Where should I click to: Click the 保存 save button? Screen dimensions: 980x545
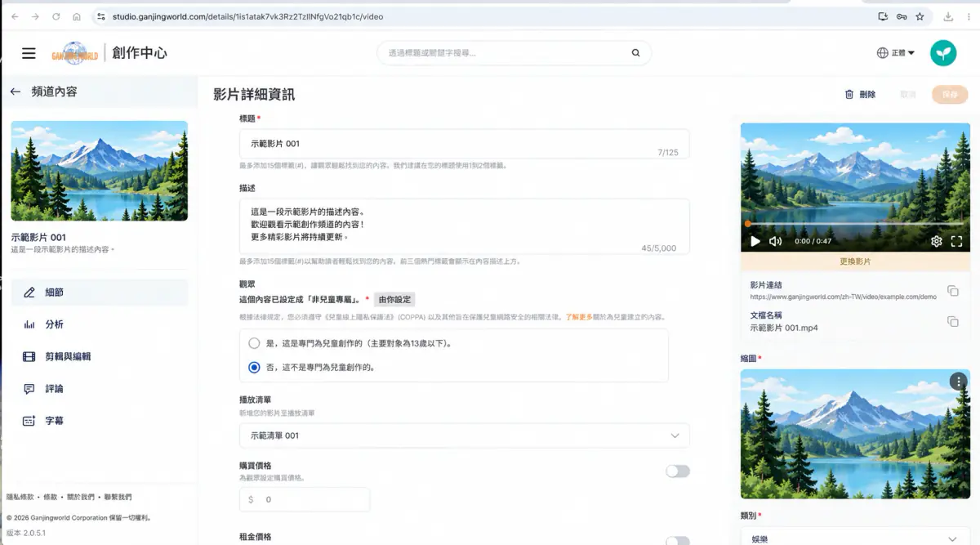coord(950,95)
